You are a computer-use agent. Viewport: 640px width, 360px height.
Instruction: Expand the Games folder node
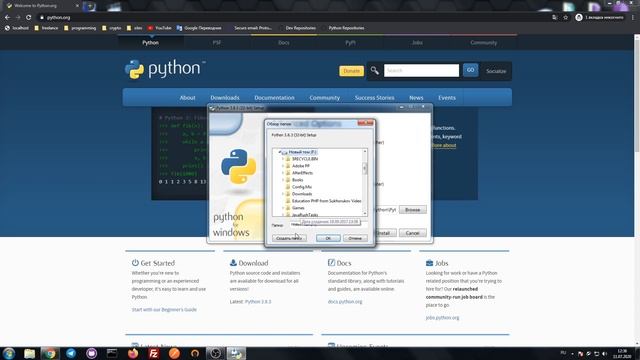pos(283,208)
